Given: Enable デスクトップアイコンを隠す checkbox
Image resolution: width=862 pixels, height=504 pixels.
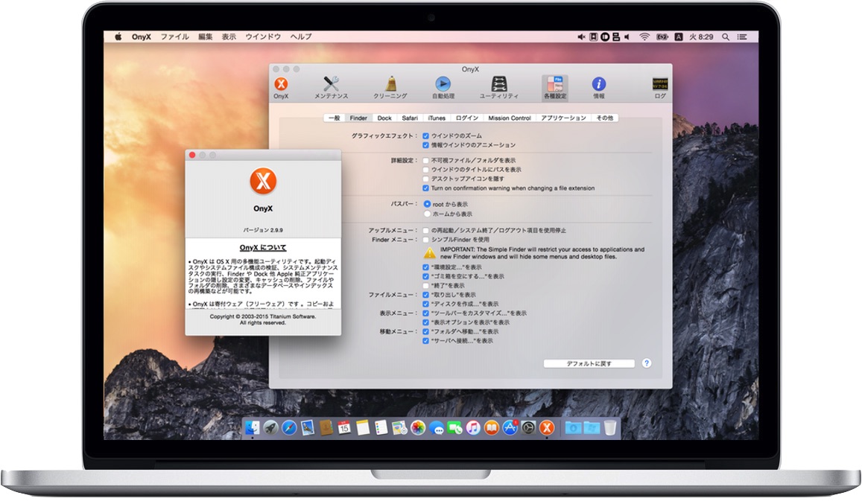Looking at the screenshot, I should click(x=425, y=179).
